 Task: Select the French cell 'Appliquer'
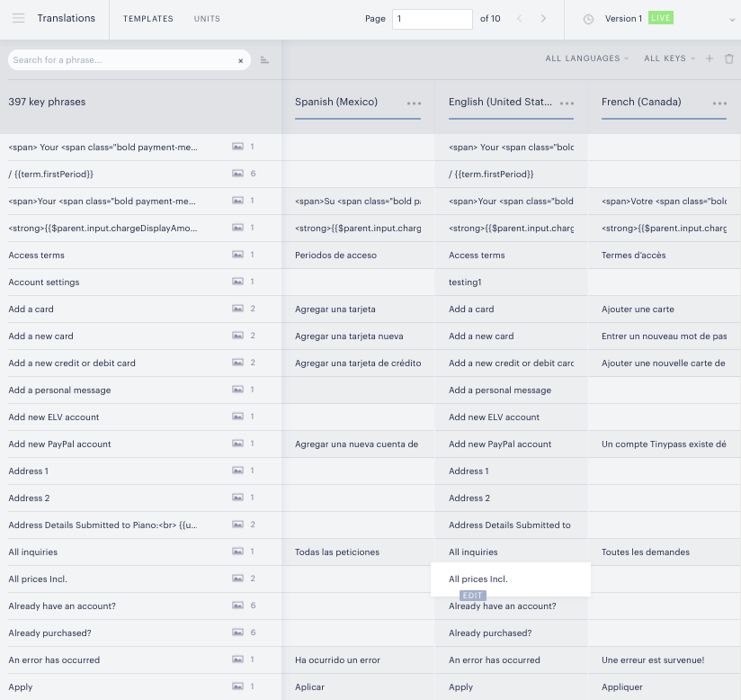click(622, 687)
